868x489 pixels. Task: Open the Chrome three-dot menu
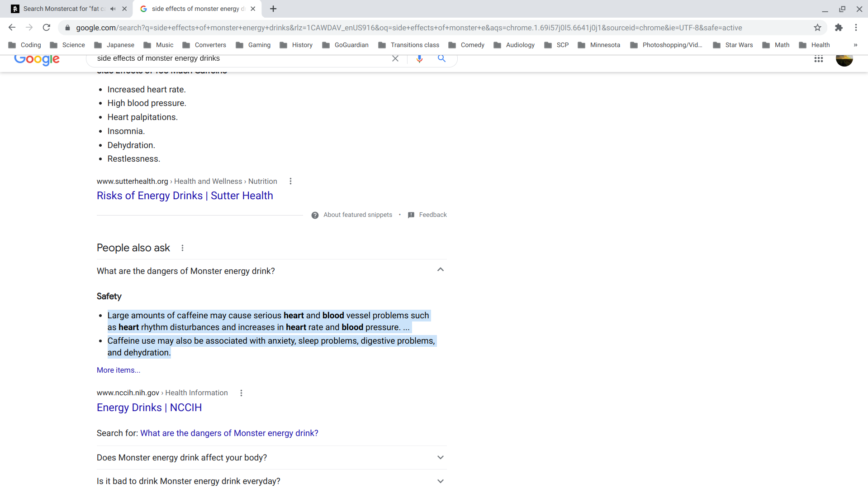coord(856,28)
